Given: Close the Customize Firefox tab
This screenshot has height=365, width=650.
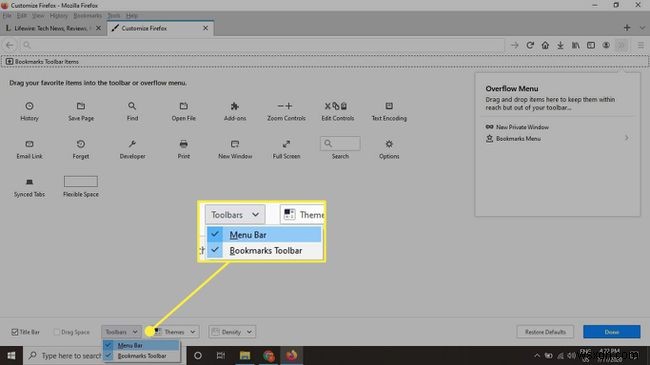Looking at the screenshot, I should [205, 28].
